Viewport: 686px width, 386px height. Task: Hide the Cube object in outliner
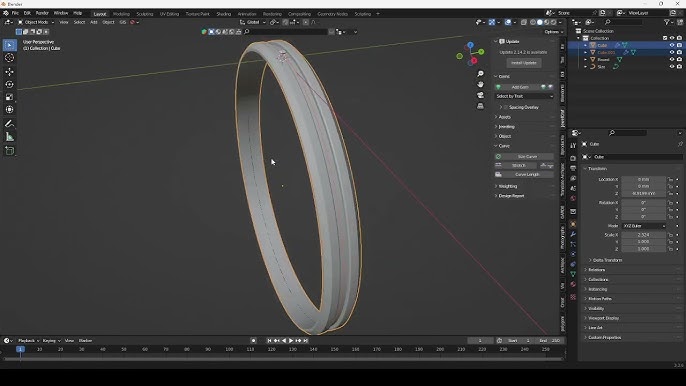672,45
